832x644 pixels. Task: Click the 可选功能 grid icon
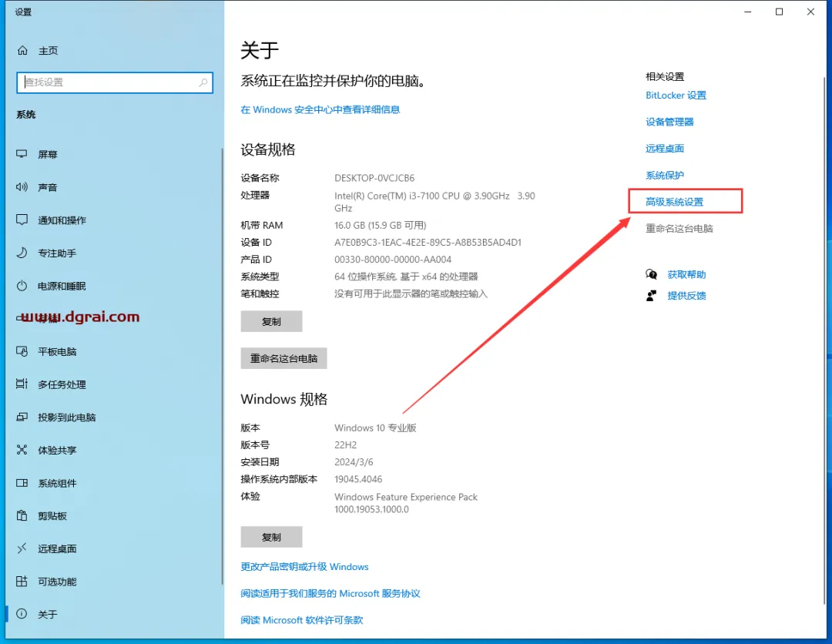click(x=22, y=582)
